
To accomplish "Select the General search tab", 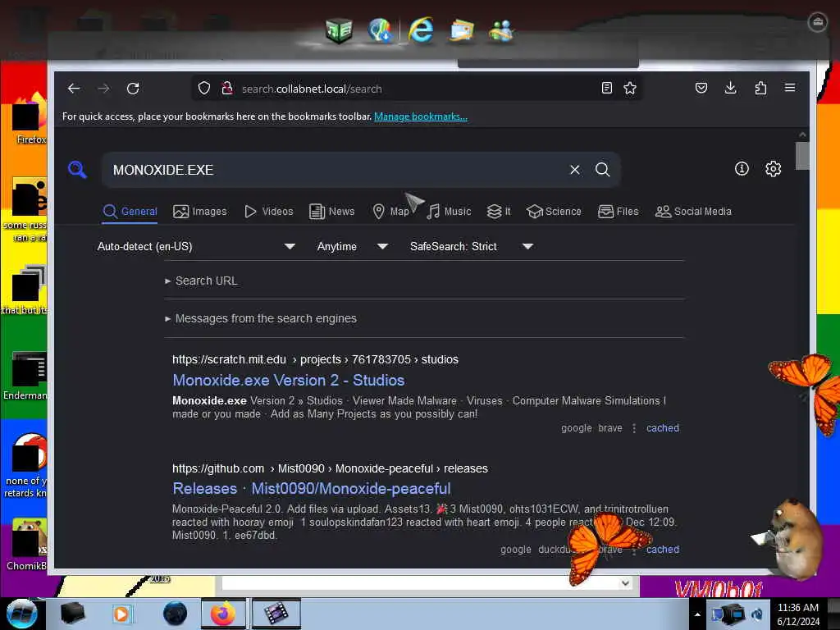I will click(130, 212).
